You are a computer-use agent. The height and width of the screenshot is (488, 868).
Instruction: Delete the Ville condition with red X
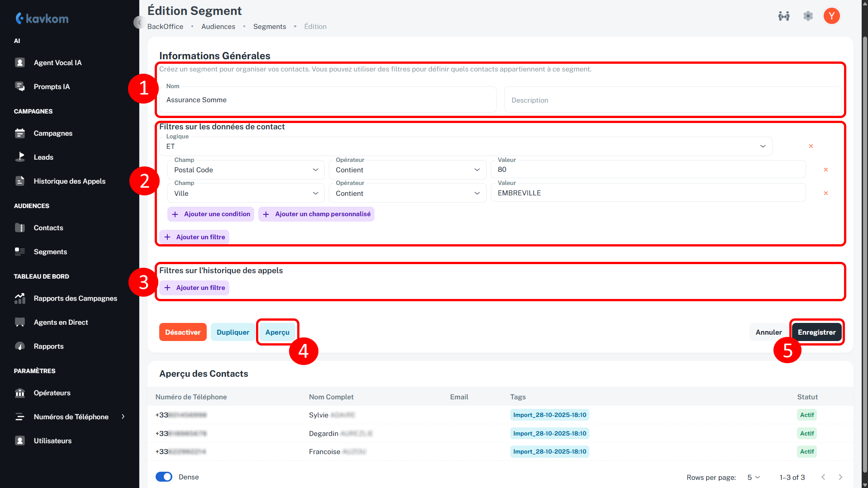(825, 193)
